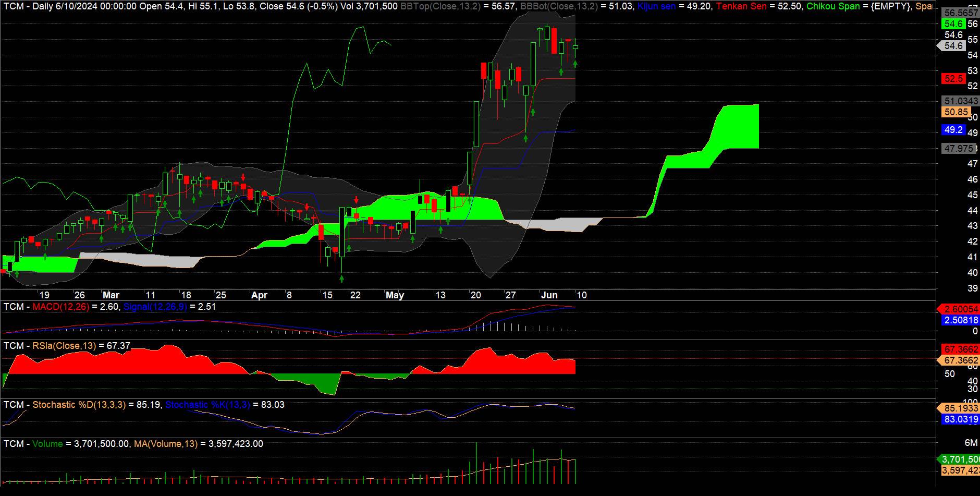Click the 'May' date axis label

[x=395, y=295]
